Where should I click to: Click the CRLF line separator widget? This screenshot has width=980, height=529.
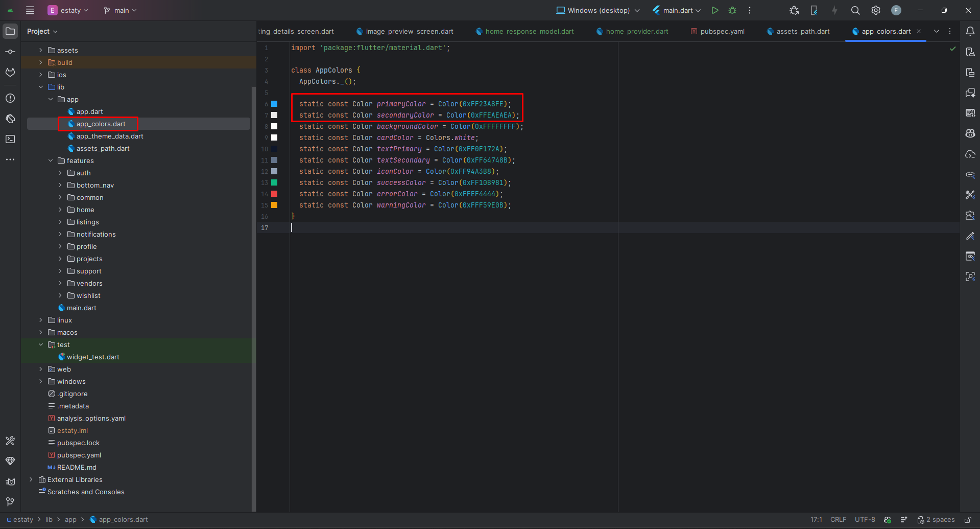(838, 520)
